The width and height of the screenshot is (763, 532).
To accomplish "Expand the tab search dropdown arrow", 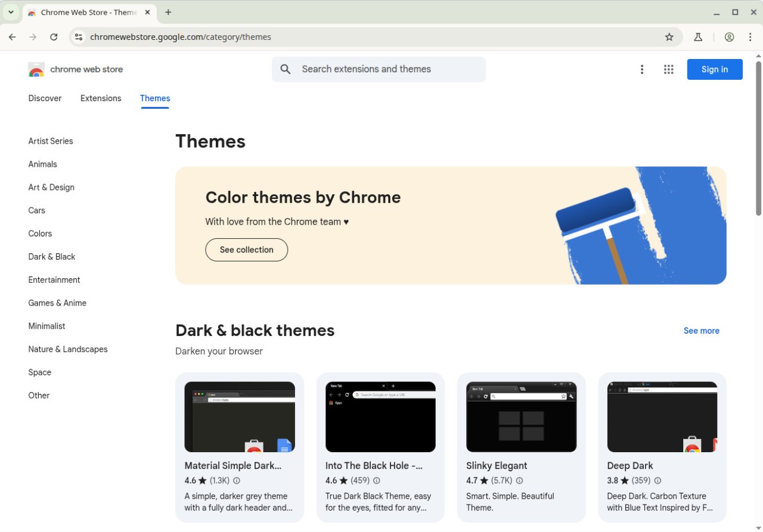I will (11, 12).
